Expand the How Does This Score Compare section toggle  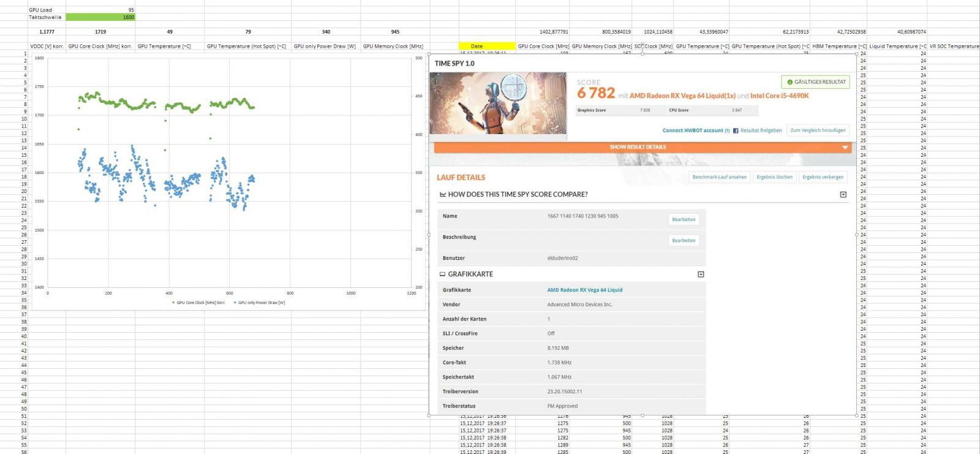843,194
